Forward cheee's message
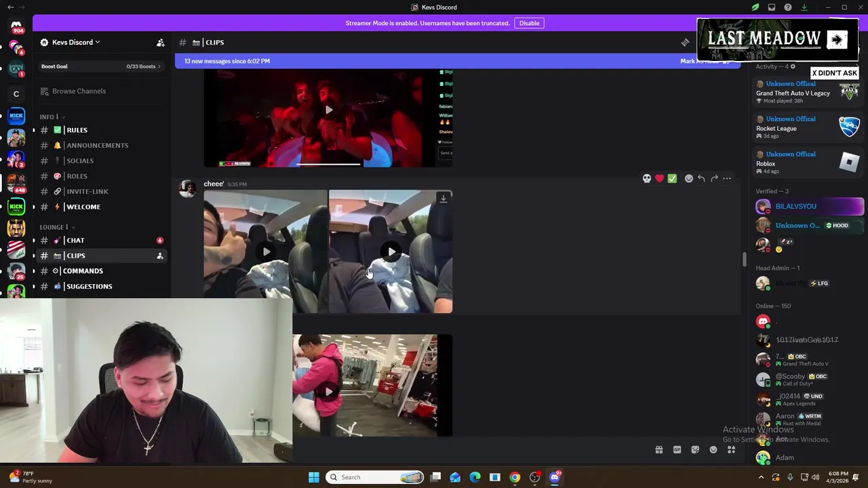Image resolution: width=868 pixels, height=488 pixels. point(714,178)
